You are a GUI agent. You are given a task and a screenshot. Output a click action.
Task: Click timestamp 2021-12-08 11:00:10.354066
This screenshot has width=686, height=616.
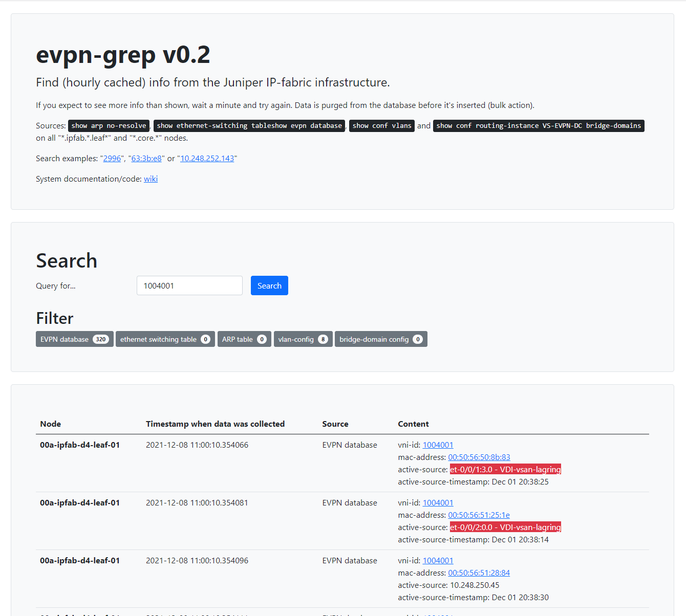coord(197,445)
